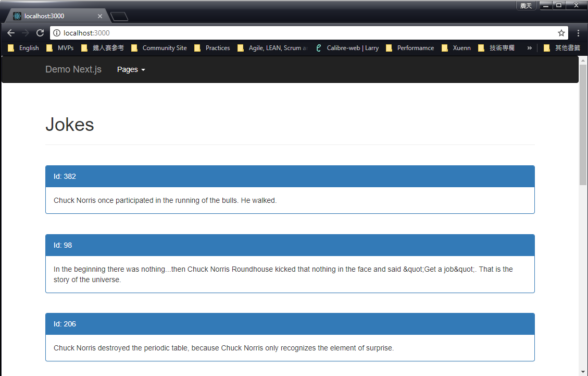The height and width of the screenshot is (376, 588).
Task: Bookmark this page with the star icon
Action: click(x=561, y=33)
